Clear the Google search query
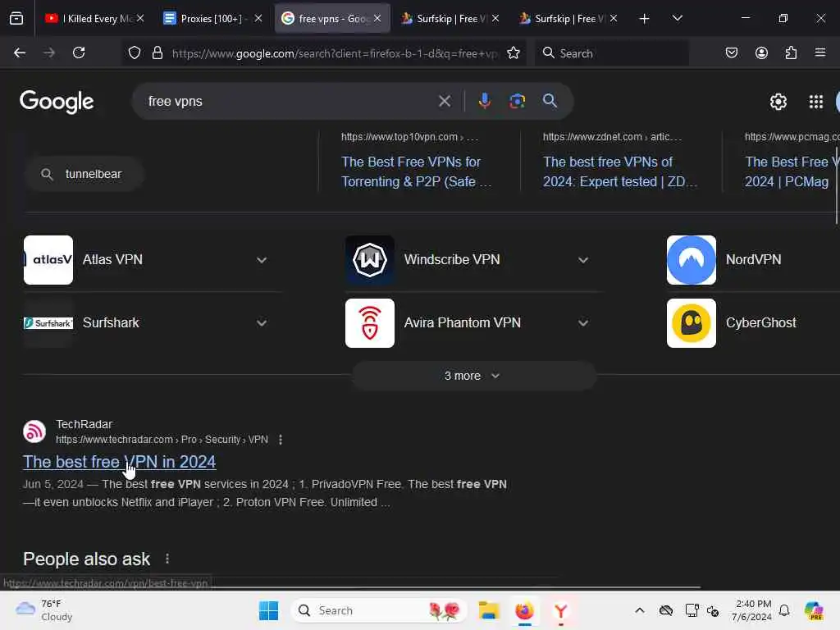Screen dimensions: 840x630 pos(445,101)
